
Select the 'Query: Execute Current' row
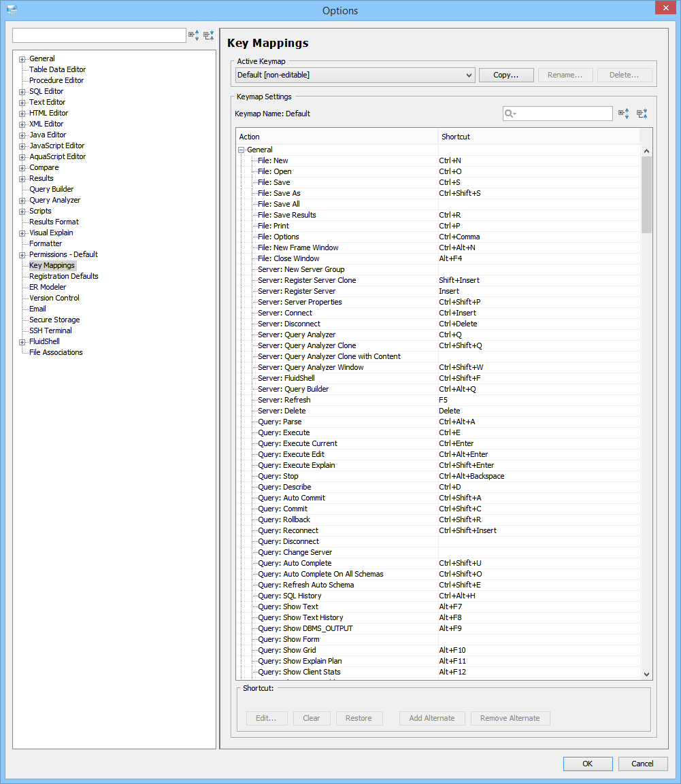(x=438, y=444)
